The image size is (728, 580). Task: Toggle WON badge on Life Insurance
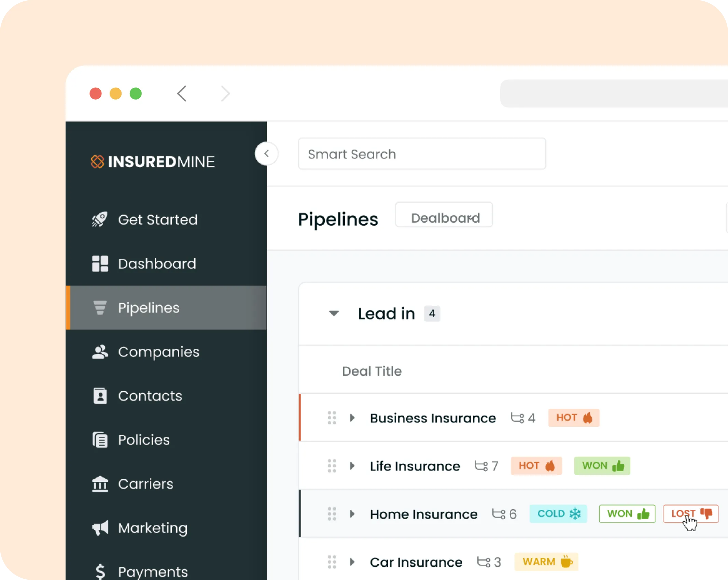[x=602, y=466]
